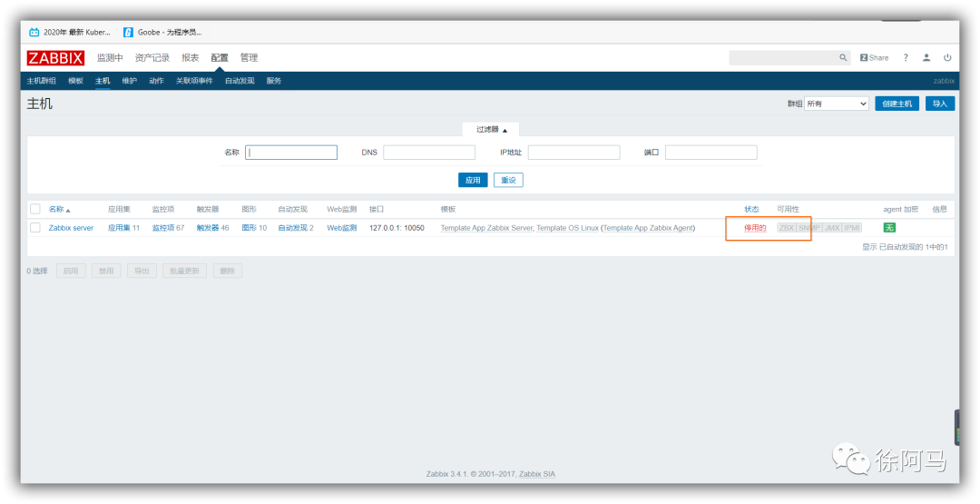Open 触发器 link for Zabbix server
The height and width of the screenshot is (504, 980).
point(208,228)
